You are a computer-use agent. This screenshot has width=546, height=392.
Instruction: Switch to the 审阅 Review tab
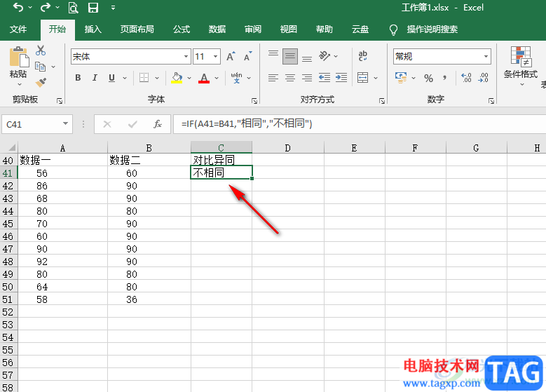point(253,29)
